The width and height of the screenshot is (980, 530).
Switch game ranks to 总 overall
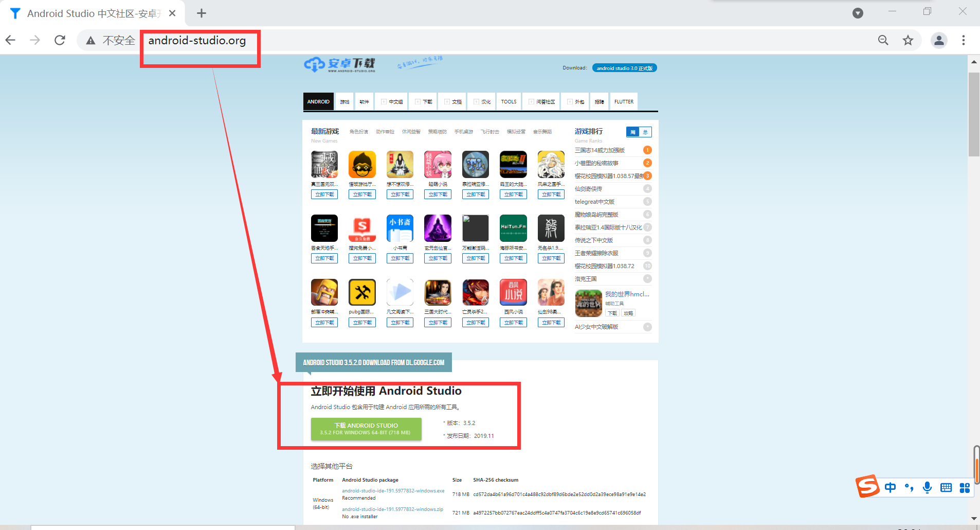(x=645, y=132)
